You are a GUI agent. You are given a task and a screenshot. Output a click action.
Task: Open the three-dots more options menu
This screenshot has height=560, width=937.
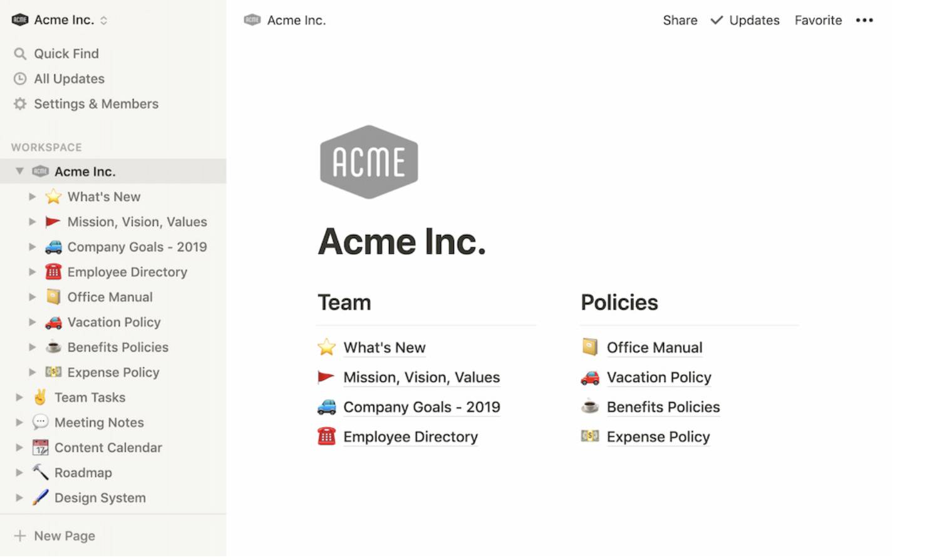click(864, 21)
